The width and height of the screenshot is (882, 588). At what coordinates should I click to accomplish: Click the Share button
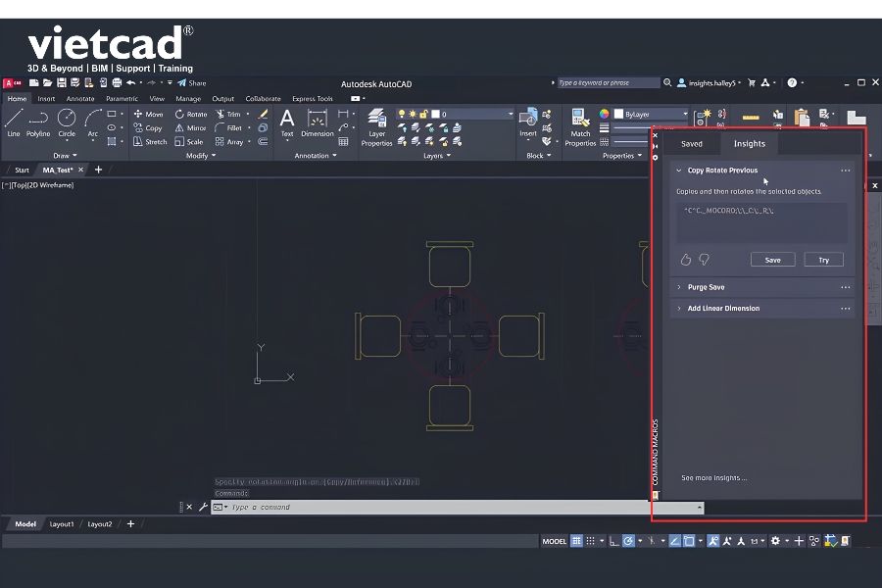pyautogui.click(x=192, y=82)
